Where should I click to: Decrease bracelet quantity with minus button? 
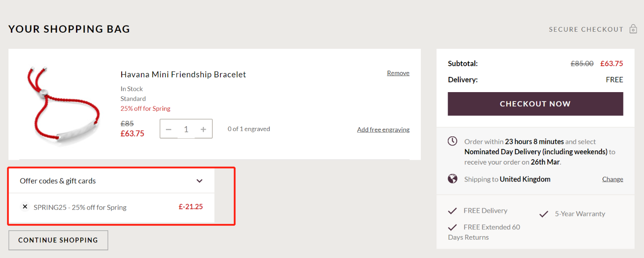click(x=169, y=129)
